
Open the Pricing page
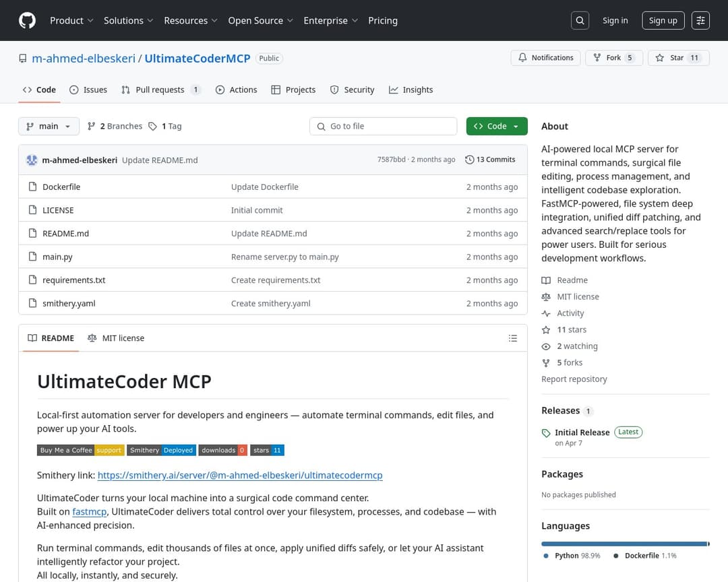(x=383, y=20)
